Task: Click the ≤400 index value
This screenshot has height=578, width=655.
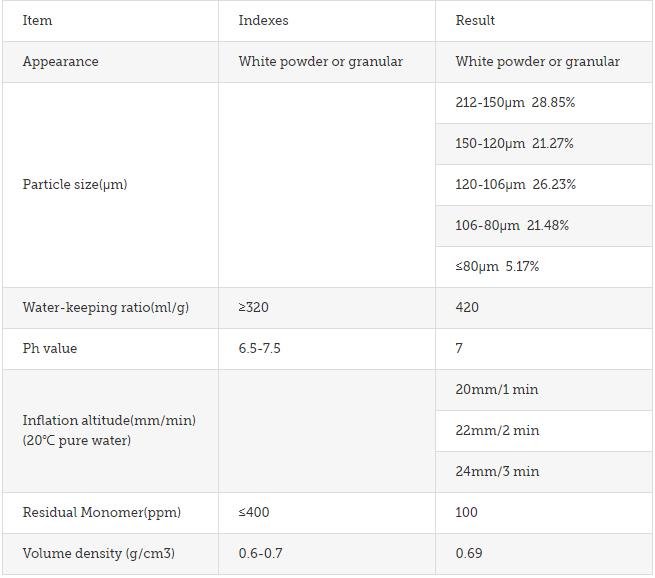Action: click(x=254, y=512)
